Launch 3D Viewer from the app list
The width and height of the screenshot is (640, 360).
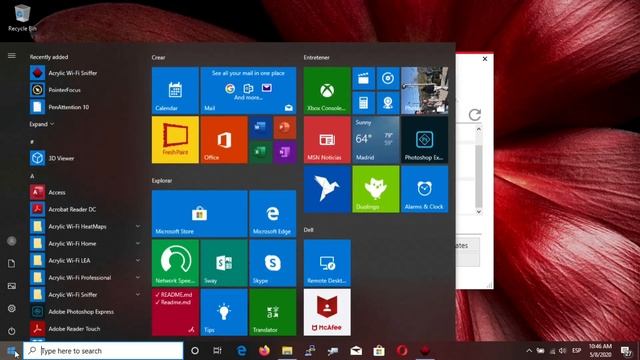pyautogui.click(x=85, y=158)
